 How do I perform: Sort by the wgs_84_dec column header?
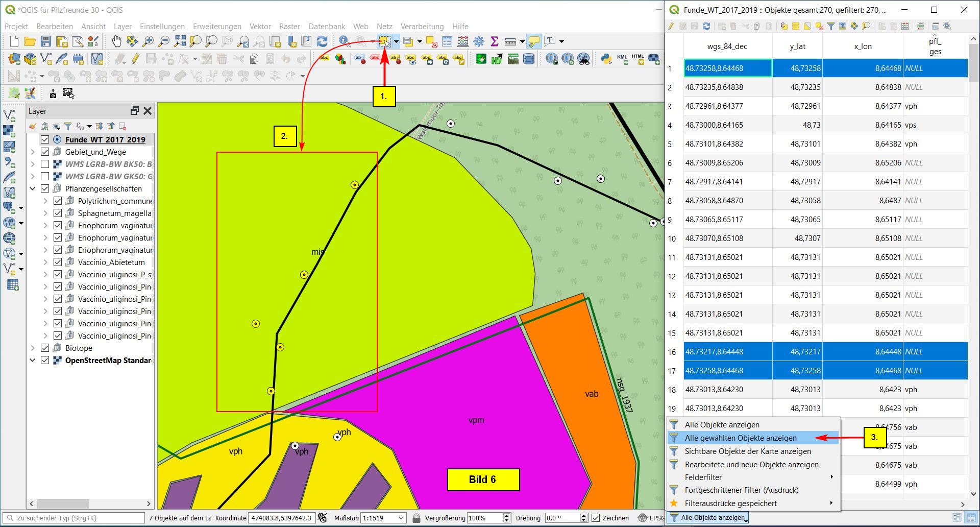(727, 46)
